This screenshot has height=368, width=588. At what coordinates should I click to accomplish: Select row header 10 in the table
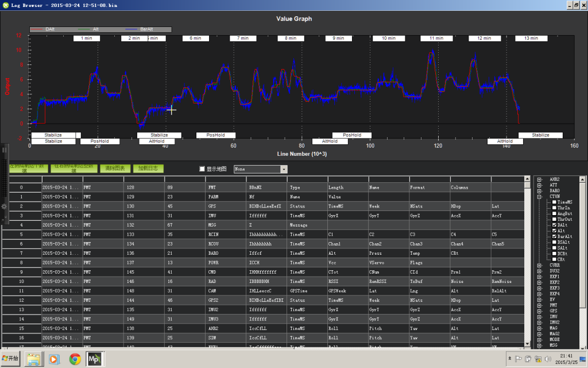21,281
